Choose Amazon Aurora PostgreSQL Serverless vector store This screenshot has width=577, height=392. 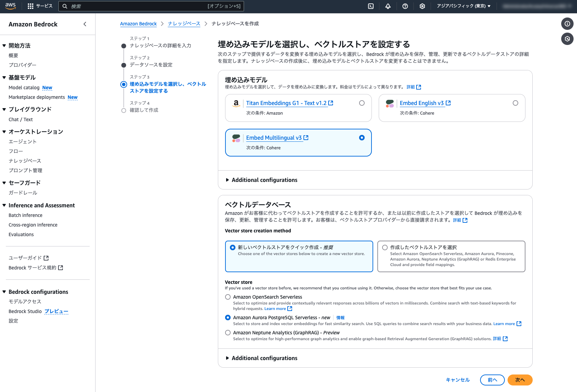(228, 318)
